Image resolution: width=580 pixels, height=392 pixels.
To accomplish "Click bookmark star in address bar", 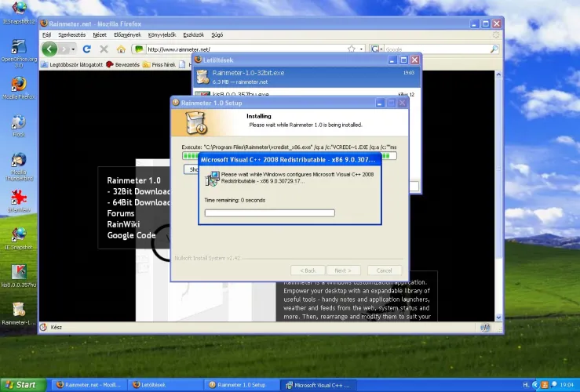I will (x=352, y=49).
